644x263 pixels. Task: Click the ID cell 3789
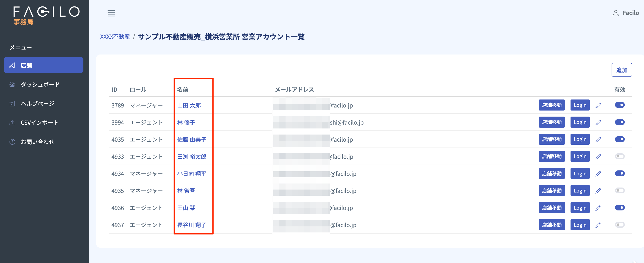118,105
